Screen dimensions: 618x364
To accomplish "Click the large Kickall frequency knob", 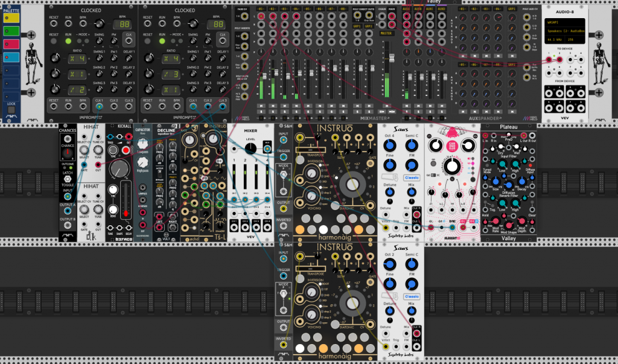I will point(119,169).
